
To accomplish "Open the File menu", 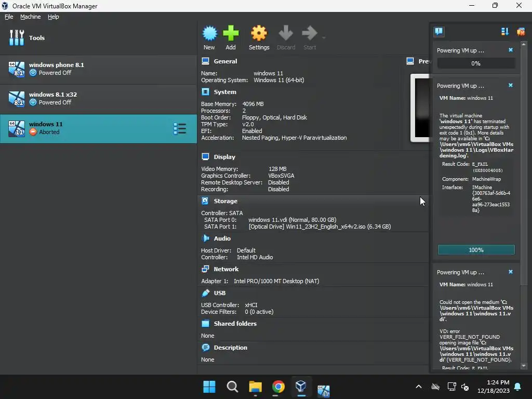I will point(9,17).
